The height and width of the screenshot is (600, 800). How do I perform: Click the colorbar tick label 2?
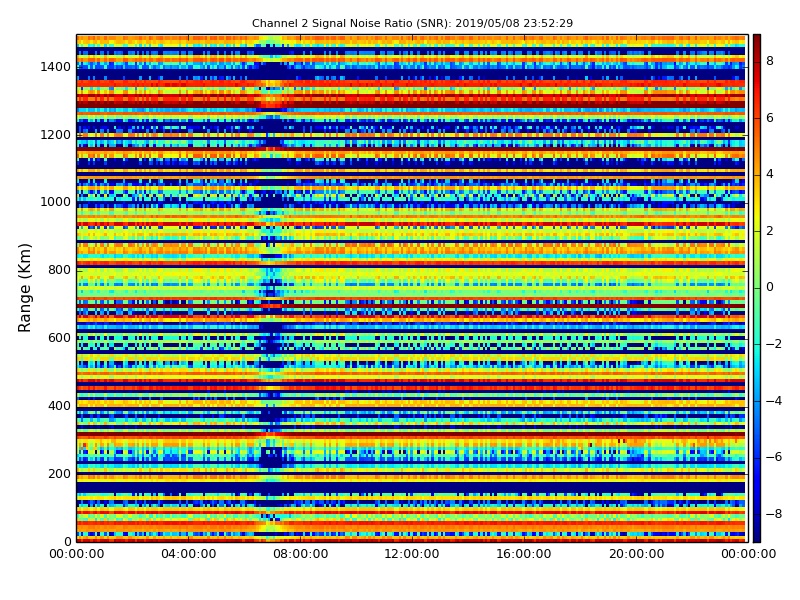(x=770, y=231)
